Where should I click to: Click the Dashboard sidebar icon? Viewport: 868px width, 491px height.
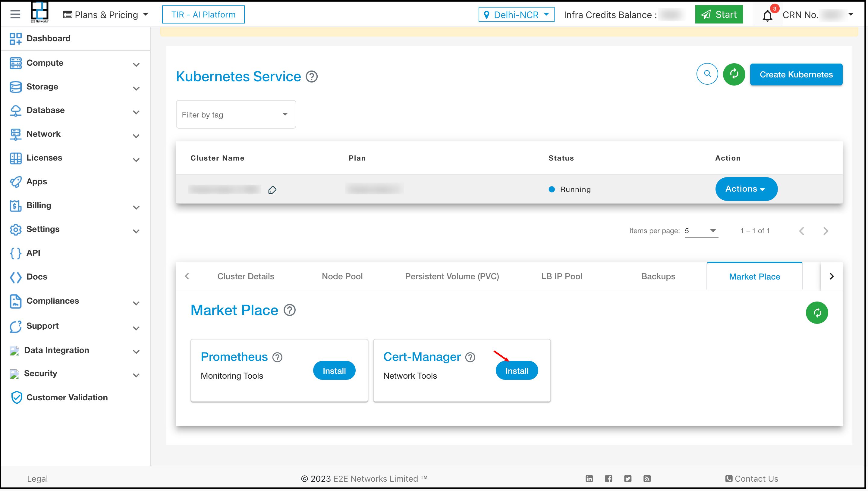coord(15,39)
